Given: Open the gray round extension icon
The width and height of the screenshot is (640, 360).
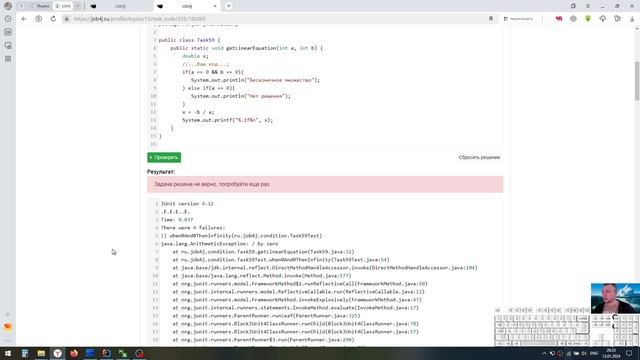Looking at the screenshot, I should point(573,19).
